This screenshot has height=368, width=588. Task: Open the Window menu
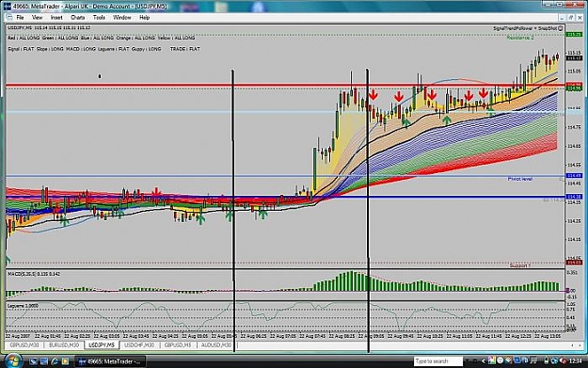tap(122, 17)
